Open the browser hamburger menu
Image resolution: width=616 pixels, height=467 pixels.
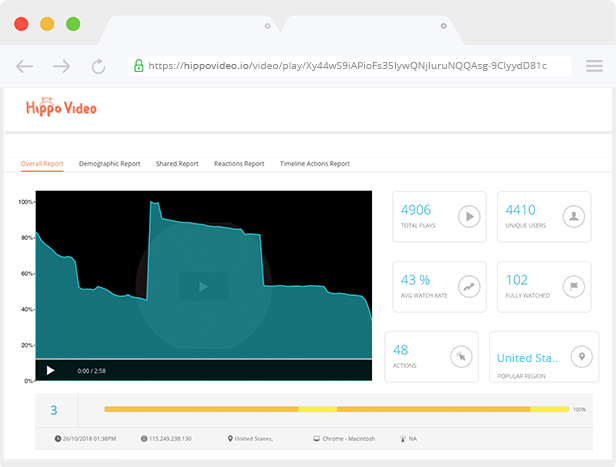(594, 66)
